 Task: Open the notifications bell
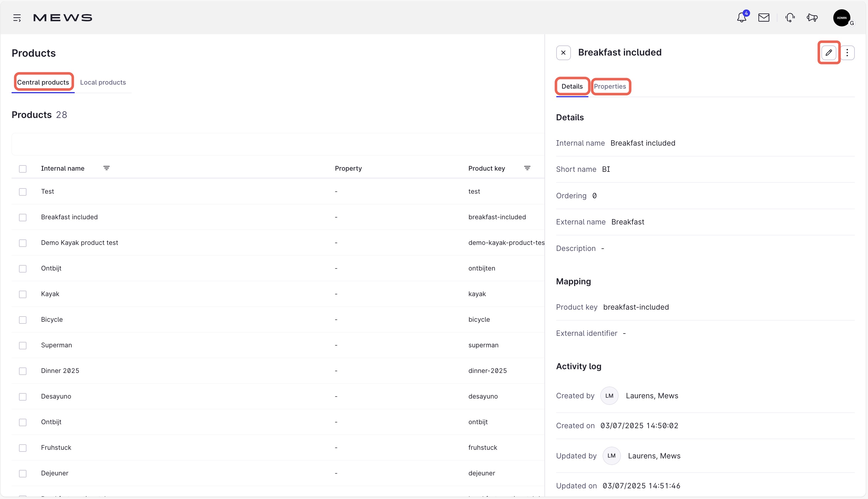[x=742, y=18]
